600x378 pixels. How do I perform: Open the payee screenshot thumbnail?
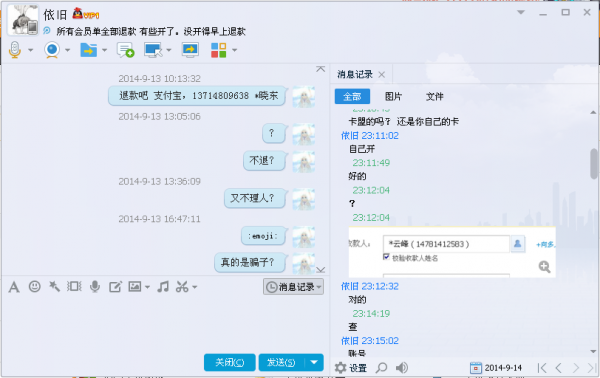(452, 252)
